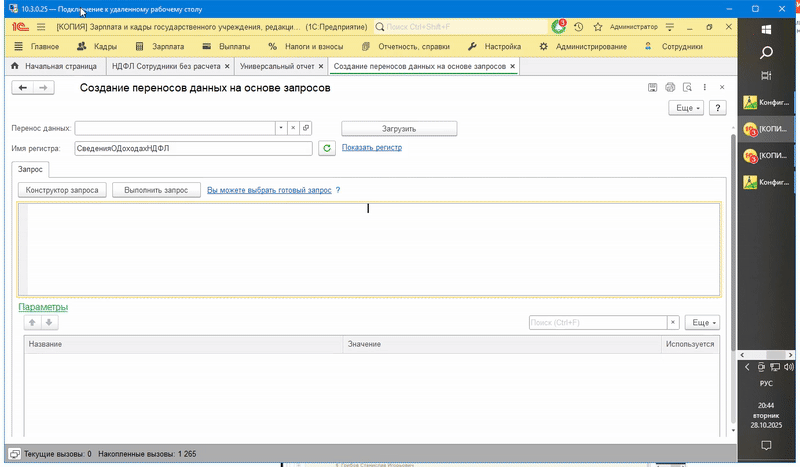This screenshot has width=800, height=467.
Task: Focus parameters Поиск (Ctrl+F) field
Action: [x=598, y=323]
